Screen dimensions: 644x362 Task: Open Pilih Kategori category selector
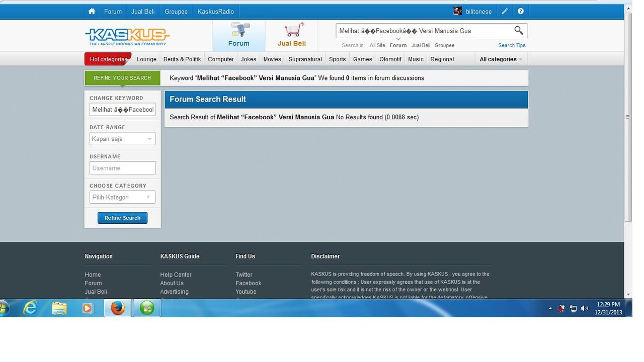click(122, 197)
